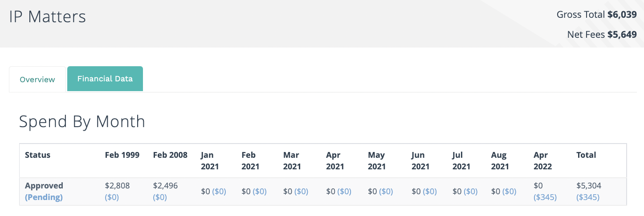This screenshot has height=216, width=644.
Task: Click the Total pending ($345) link
Action: [588, 197]
